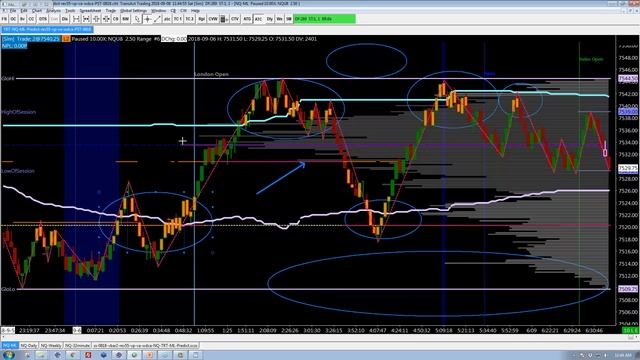This screenshot has height=360, width=640.
Task: Click the 7544.50 price marker
Action: point(628,79)
